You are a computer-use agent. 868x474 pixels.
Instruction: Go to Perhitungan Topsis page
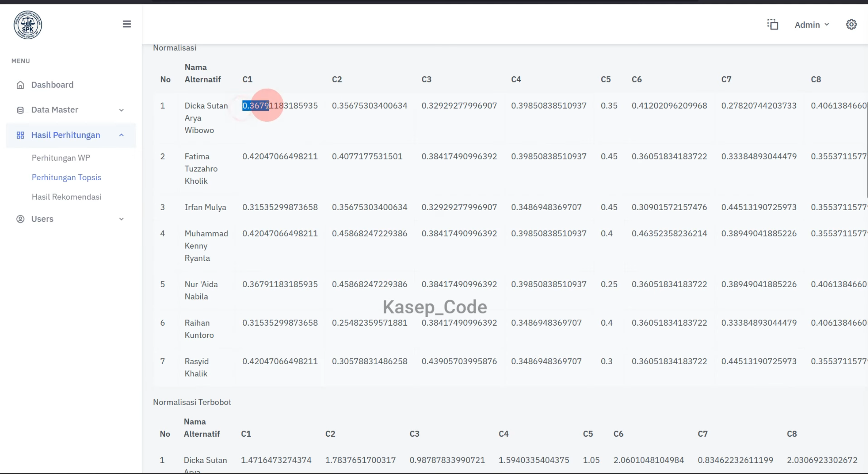click(x=66, y=177)
